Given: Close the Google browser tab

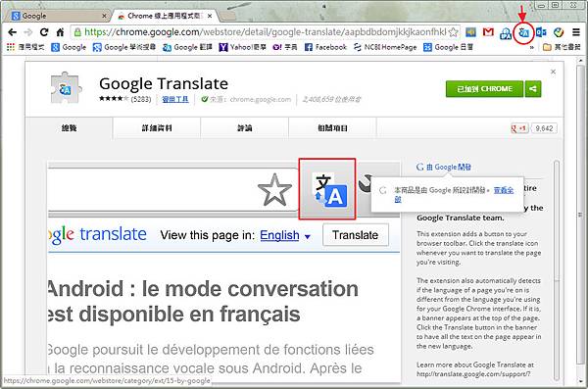Looking at the screenshot, I should coord(104,16).
